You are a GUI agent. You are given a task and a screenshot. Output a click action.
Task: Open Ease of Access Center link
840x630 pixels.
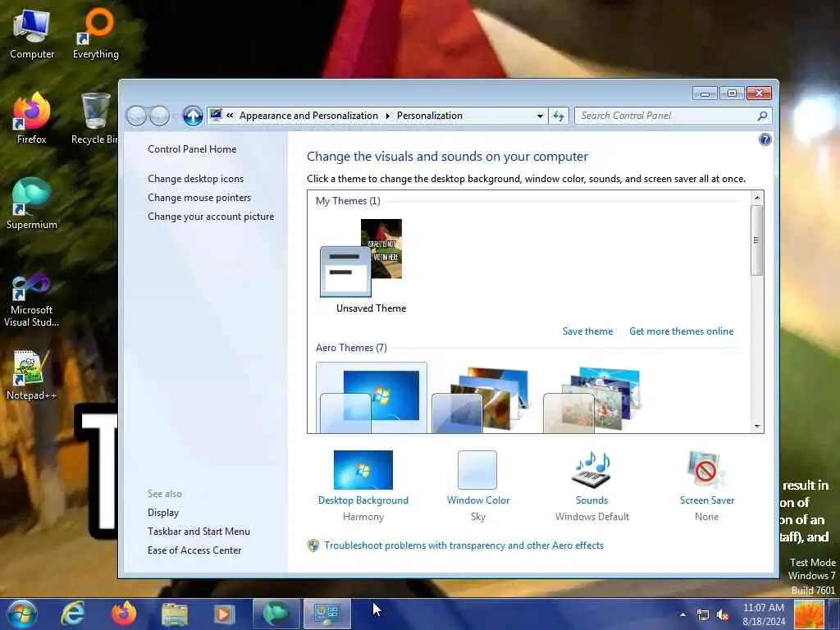point(194,550)
